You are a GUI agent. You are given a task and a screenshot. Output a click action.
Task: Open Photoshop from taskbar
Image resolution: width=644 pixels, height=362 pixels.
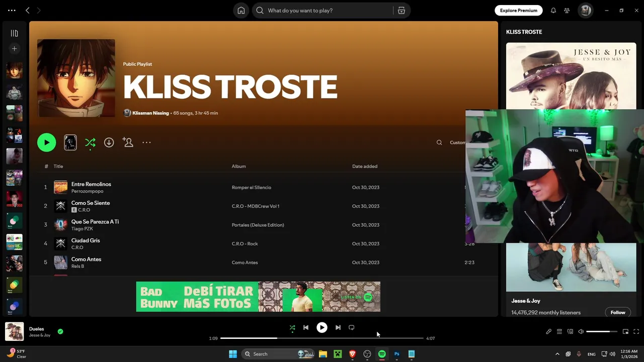[x=397, y=354]
